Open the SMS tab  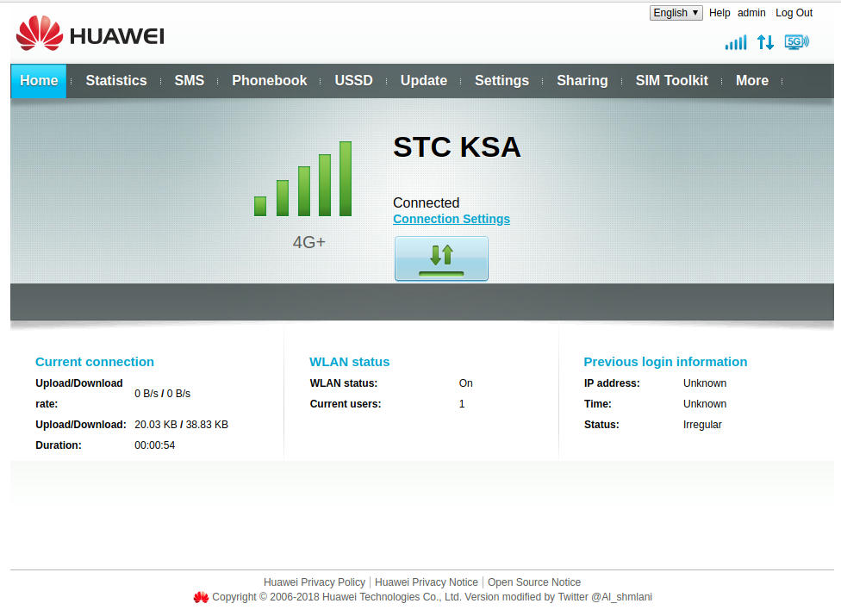[x=190, y=81]
